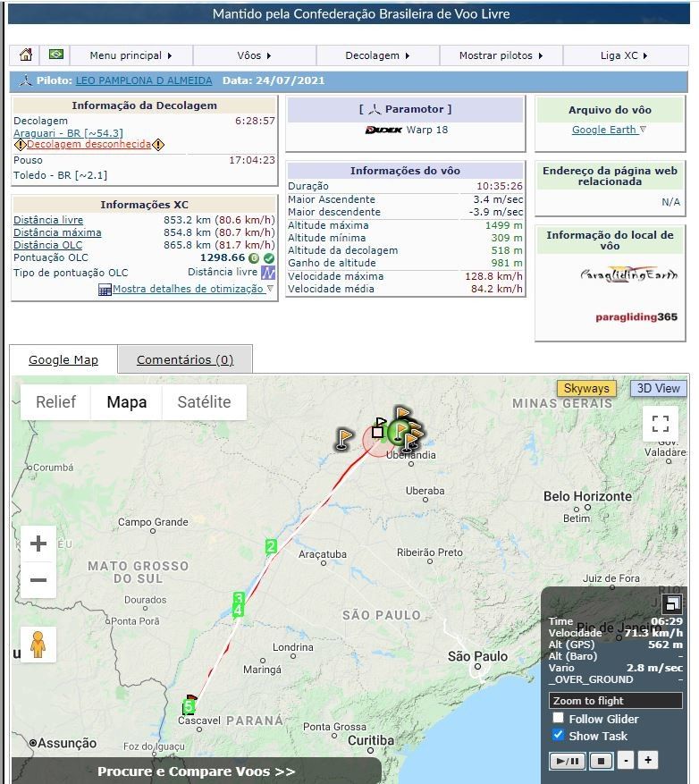This screenshot has height=784, width=699.
Task: Enable the Follow Glider checkbox
Action: tap(558, 718)
